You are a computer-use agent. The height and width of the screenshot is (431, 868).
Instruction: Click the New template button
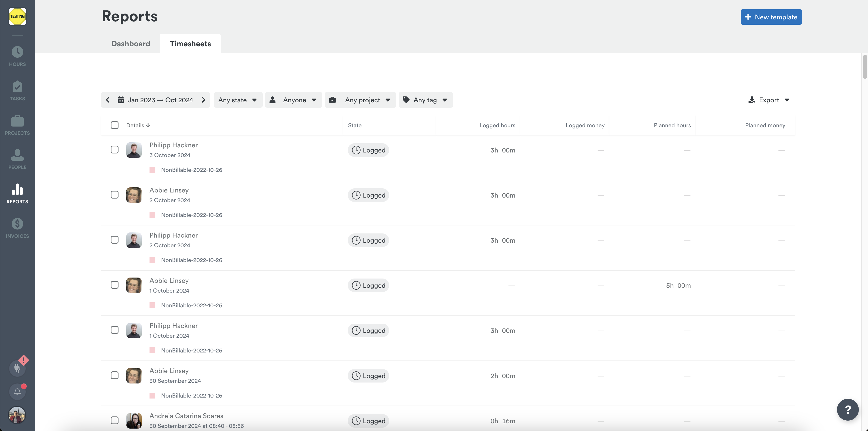[x=771, y=17]
